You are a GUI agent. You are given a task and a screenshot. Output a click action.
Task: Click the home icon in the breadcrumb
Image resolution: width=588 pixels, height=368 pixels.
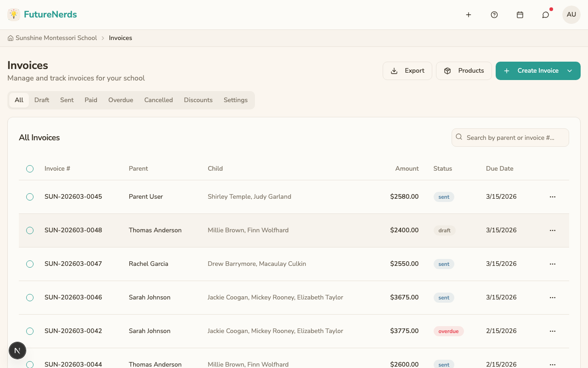pos(10,38)
